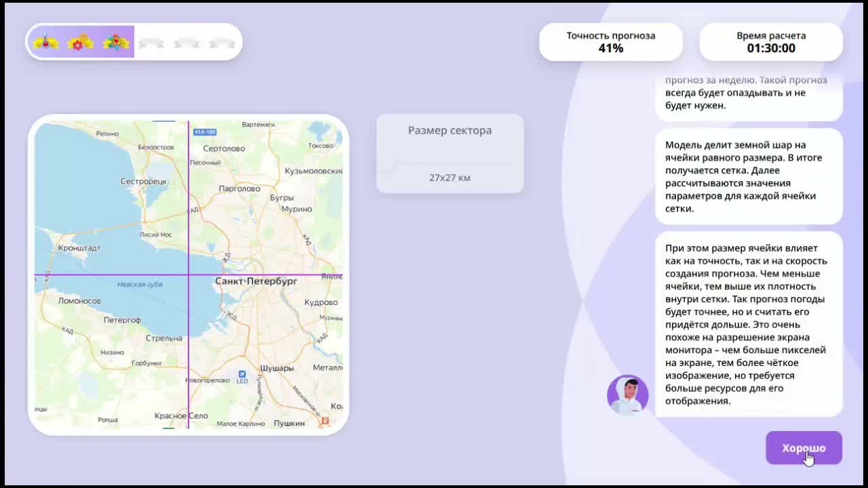Click Пушкин on the map

[289, 424]
